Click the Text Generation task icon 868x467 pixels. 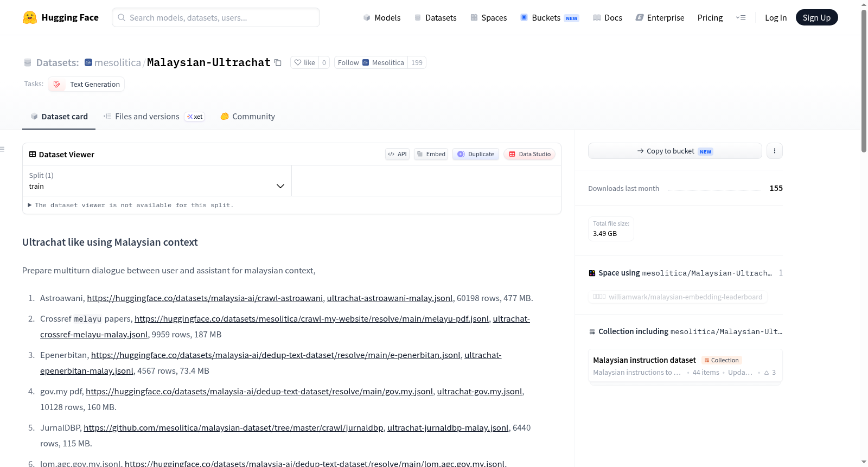point(57,84)
